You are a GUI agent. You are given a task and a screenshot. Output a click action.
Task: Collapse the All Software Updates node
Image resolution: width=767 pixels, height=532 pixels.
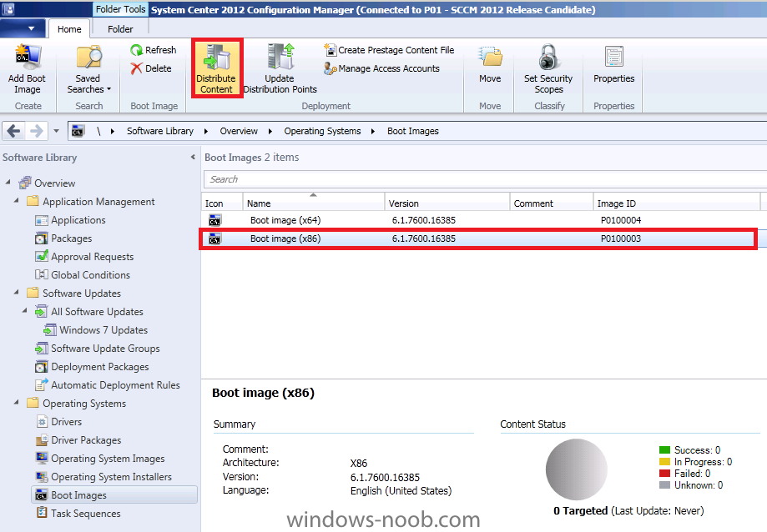click(x=25, y=310)
